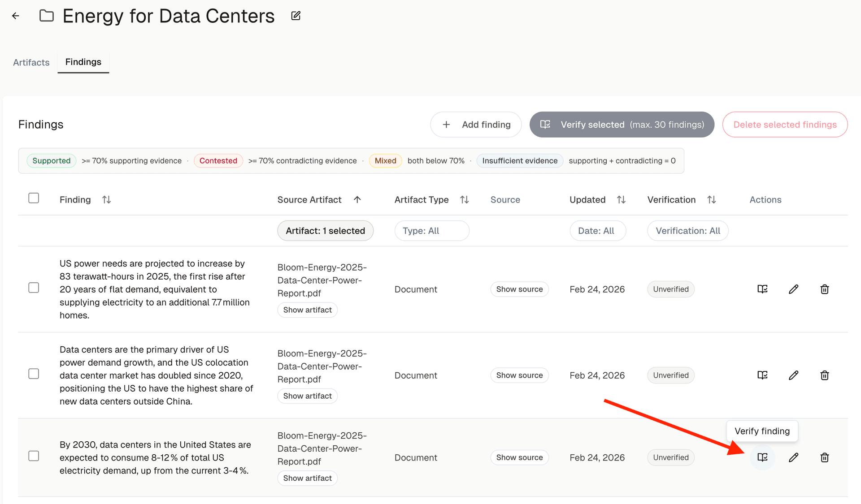Open the Date: All filter
This screenshot has width=861, height=504.
597,231
